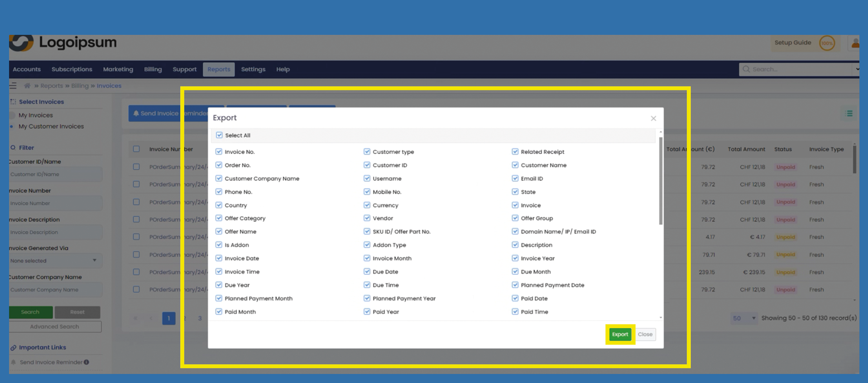Uncheck the Select All checkbox
This screenshot has height=383, width=868.
[x=219, y=135]
